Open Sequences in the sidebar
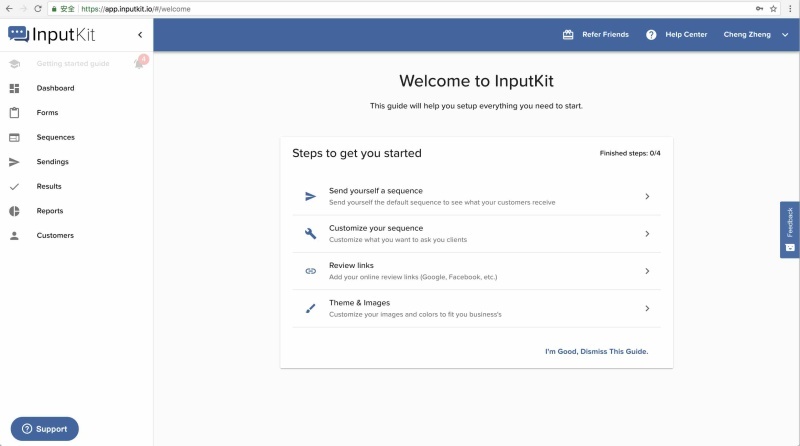This screenshot has height=446, width=800. click(x=56, y=137)
